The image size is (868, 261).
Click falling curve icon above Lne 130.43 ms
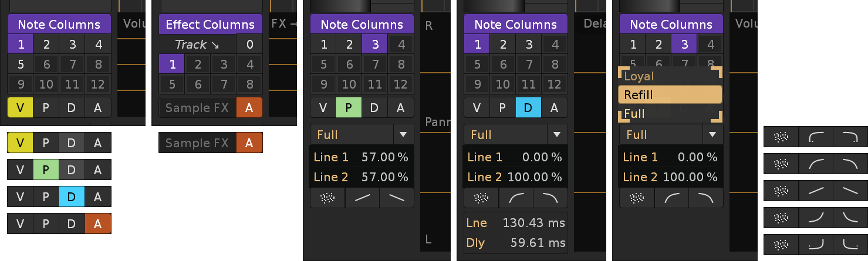[550, 198]
